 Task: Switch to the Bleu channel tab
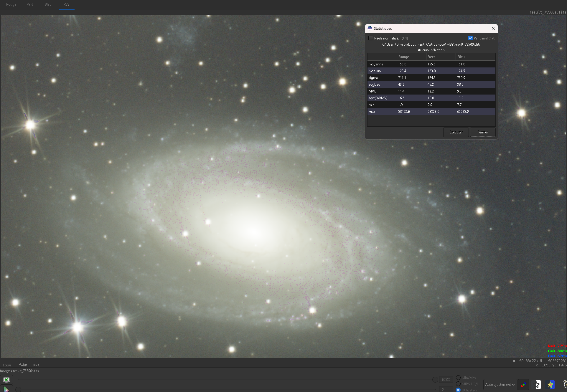coord(48,4)
